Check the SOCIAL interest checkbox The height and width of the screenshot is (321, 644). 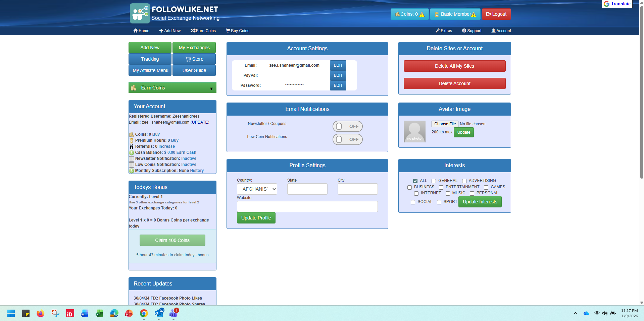click(x=413, y=202)
